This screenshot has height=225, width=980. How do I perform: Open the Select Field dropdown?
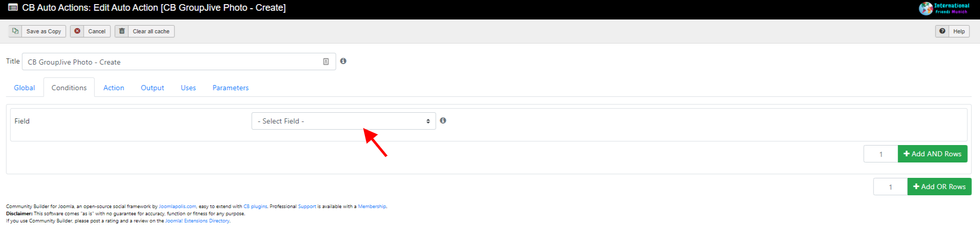pyautogui.click(x=343, y=121)
